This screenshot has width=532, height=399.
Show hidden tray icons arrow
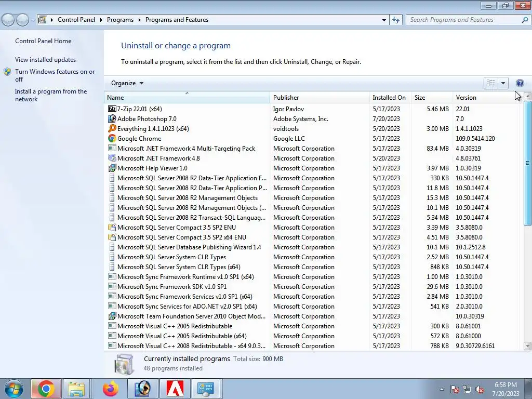442,390
